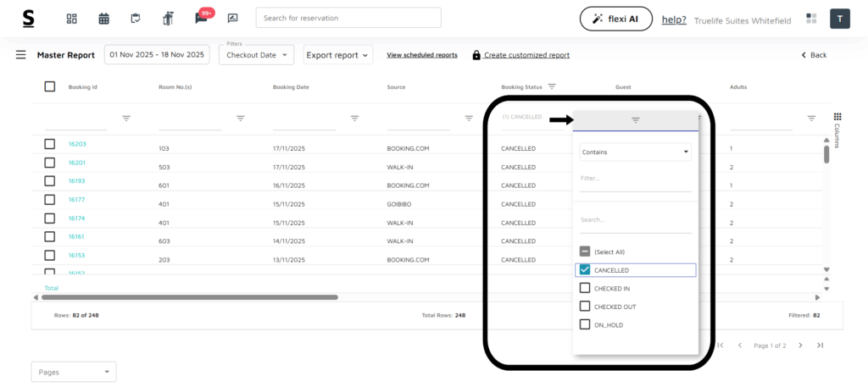Click the horizontal scrollbar under the table
This screenshot has width=868, height=387.
click(x=190, y=297)
